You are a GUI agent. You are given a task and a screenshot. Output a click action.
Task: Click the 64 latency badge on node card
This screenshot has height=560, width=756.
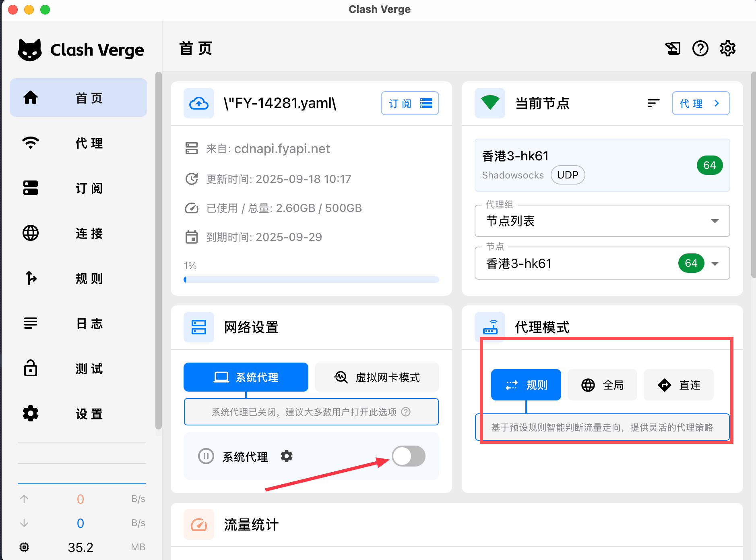coord(709,165)
